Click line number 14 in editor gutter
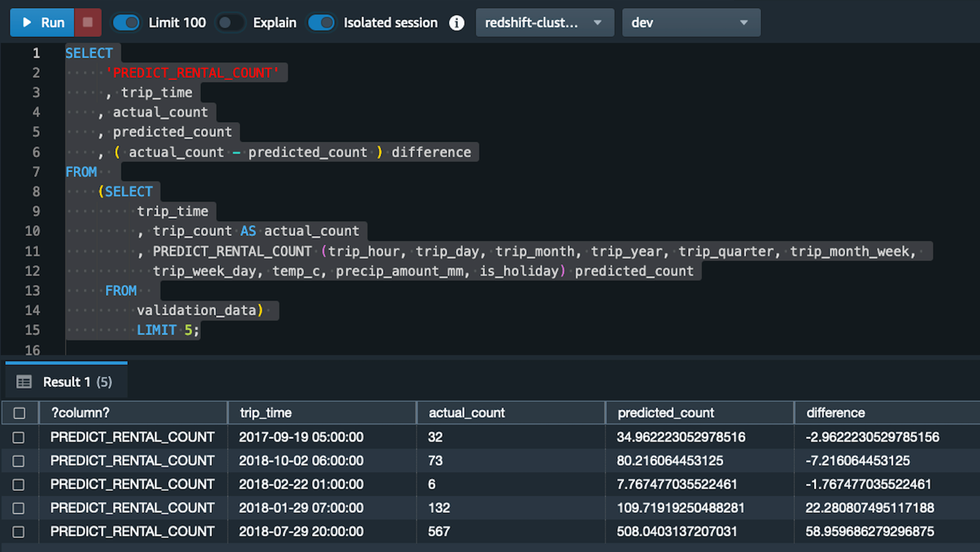 pyautogui.click(x=32, y=310)
